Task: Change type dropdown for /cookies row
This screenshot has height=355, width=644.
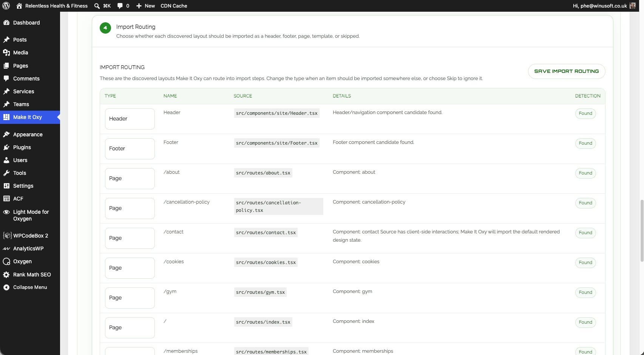Action: [130, 268]
